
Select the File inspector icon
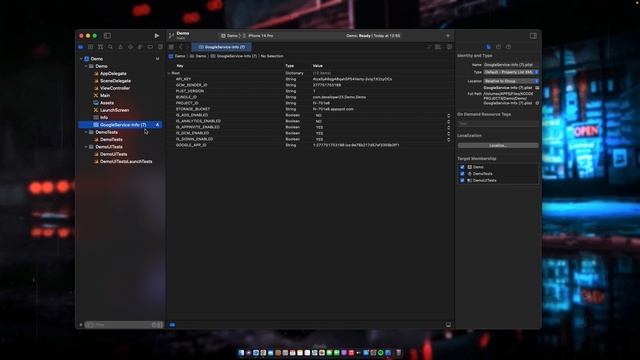tap(489, 47)
